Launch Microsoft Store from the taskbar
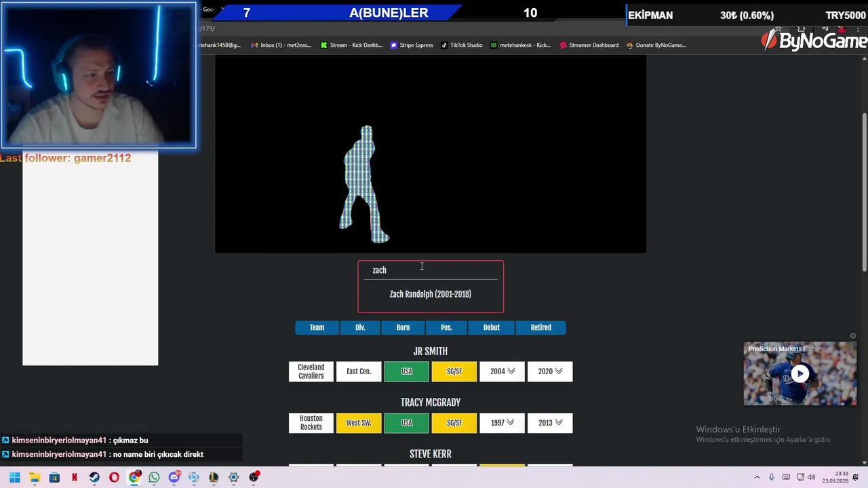Screen dimensions: 868x488 coord(54,477)
